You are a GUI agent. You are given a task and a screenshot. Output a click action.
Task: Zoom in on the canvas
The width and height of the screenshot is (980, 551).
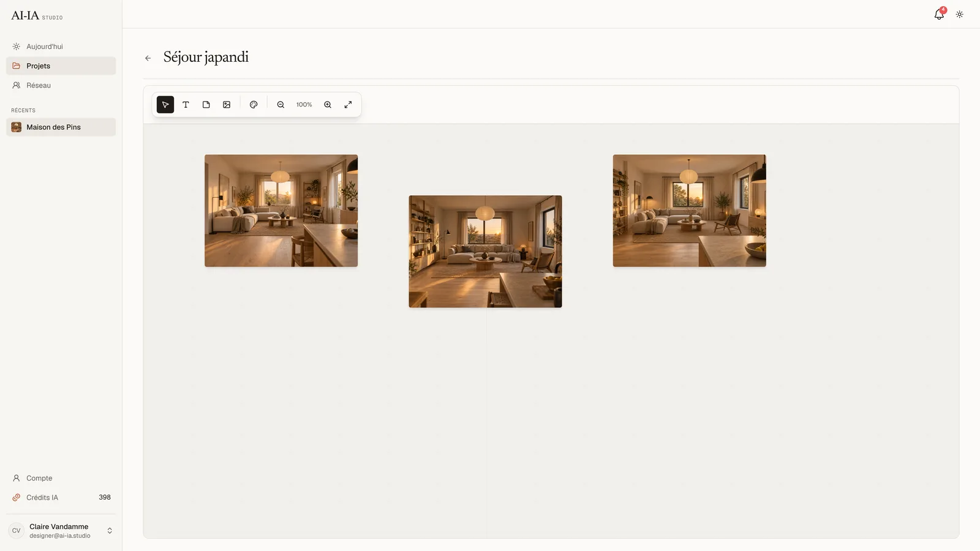click(x=328, y=105)
